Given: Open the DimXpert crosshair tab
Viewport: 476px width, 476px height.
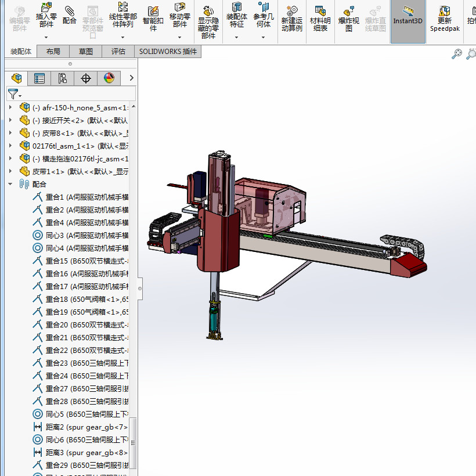Looking at the screenshot, I should pyautogui.click(x=86, y=78).
